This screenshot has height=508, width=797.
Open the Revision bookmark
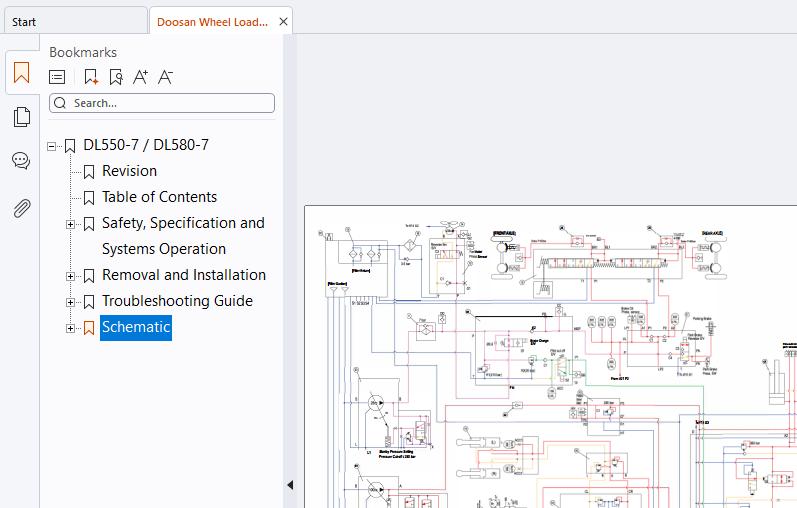coord(129,171)
